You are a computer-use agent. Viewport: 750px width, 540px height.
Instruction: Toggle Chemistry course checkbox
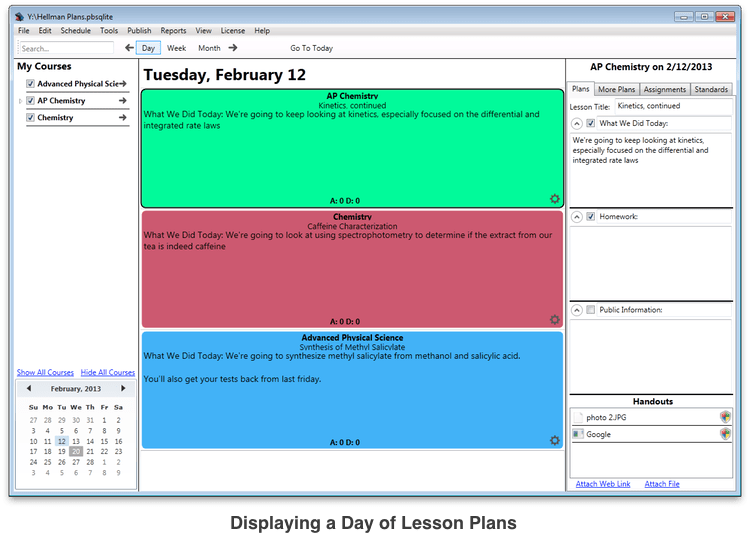click(x=30, y=117)
